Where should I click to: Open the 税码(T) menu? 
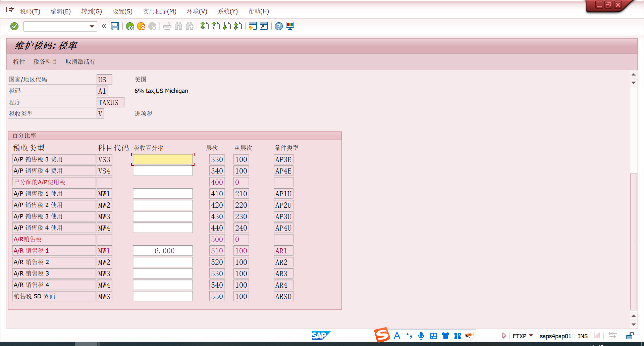click(x=30, y=11)
